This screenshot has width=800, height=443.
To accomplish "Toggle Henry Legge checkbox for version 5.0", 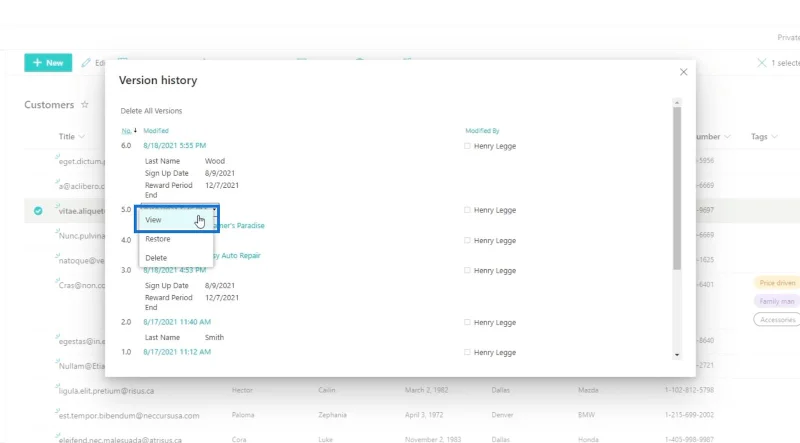I will 467,210.
